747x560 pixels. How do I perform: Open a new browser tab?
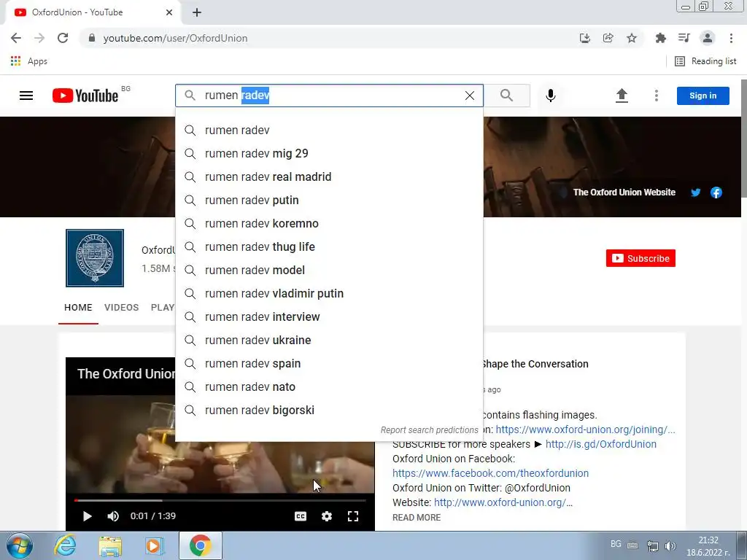(x=197, y=13)
